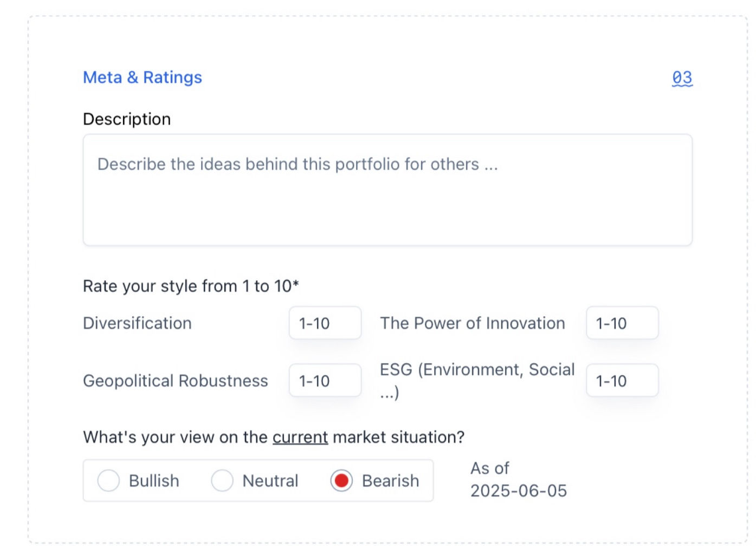Focus the Diversification rating field

[325, 323]
